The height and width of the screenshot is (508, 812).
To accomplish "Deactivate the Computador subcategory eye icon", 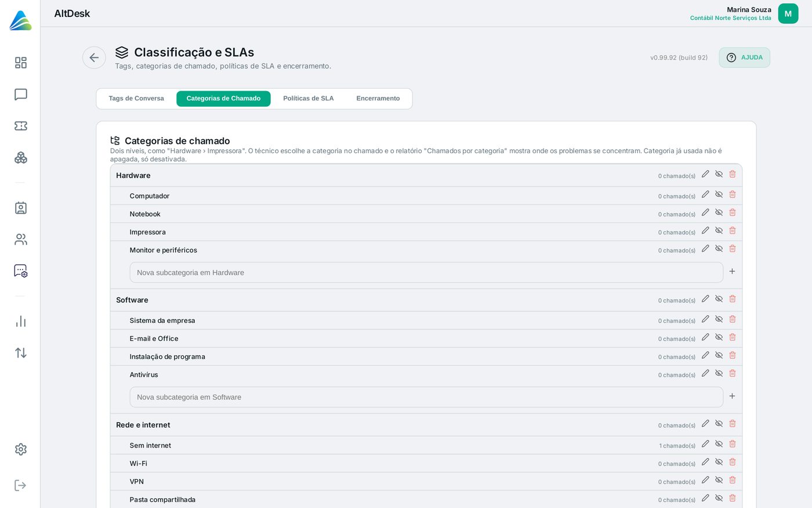I will (719, 194).
